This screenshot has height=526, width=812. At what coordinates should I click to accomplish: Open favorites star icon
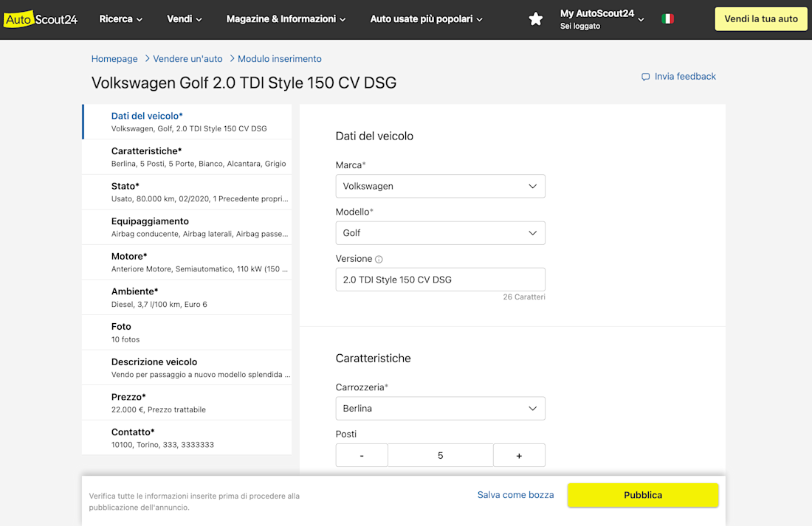pos(536,19)
